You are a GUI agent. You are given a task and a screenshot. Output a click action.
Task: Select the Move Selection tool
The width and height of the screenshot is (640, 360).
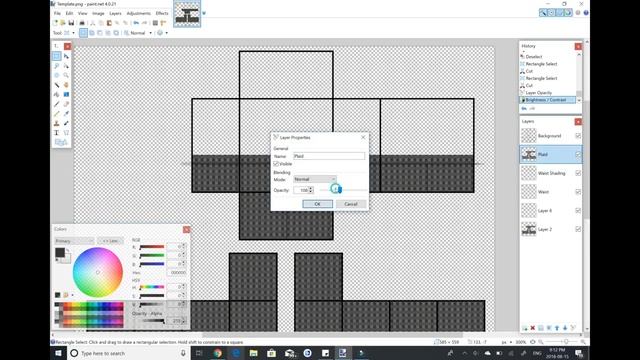tap(66, 66)
